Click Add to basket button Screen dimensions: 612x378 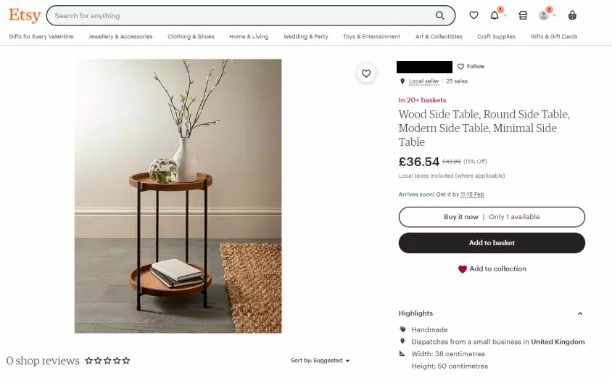pos(492,243)
